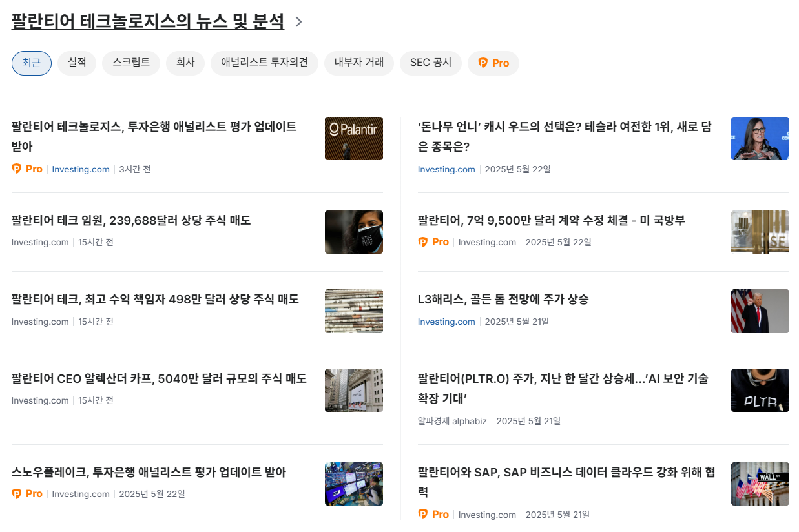
Task: Click chevron arrow next to news heading
Action: pos(298,22)
